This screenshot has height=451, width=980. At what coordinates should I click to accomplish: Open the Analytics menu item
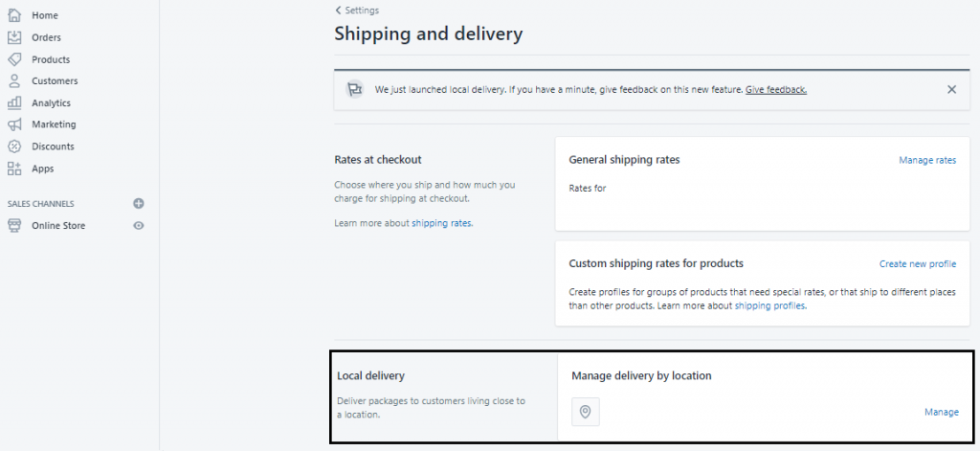click(x=51, y=102)
